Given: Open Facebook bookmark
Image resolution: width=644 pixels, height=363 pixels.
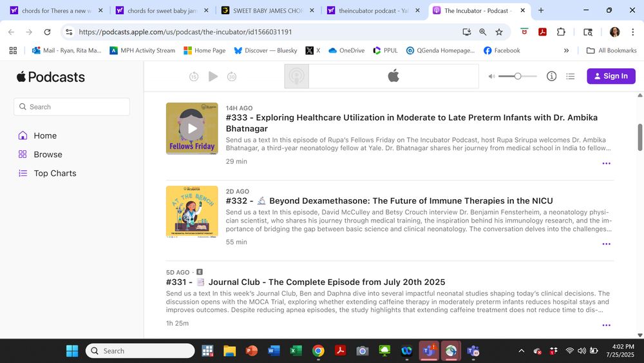Looking at the screenshot, I should pos(502,50).
